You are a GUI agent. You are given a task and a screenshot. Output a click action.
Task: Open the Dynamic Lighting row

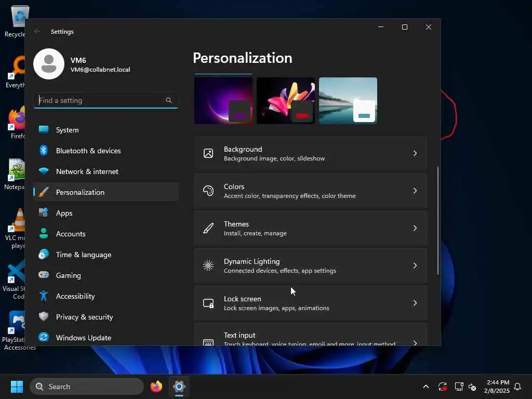[311, 265]
